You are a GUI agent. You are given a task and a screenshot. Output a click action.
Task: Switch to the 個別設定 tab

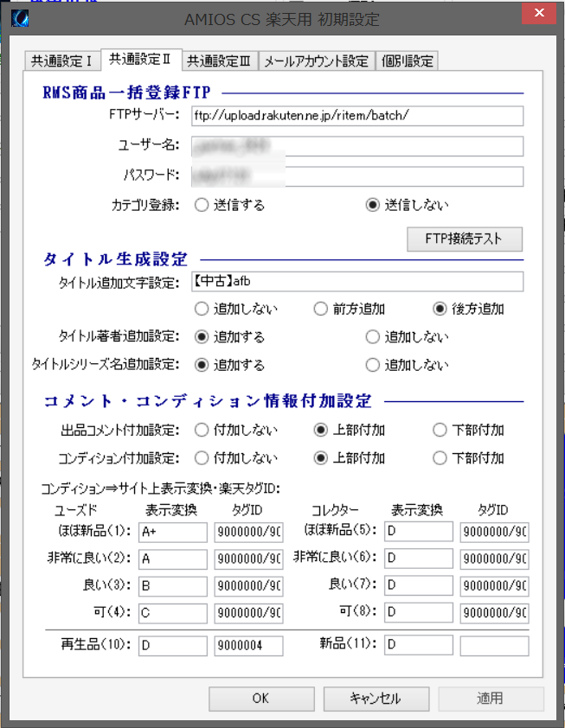pyautogui.click(x=407, y=61)
